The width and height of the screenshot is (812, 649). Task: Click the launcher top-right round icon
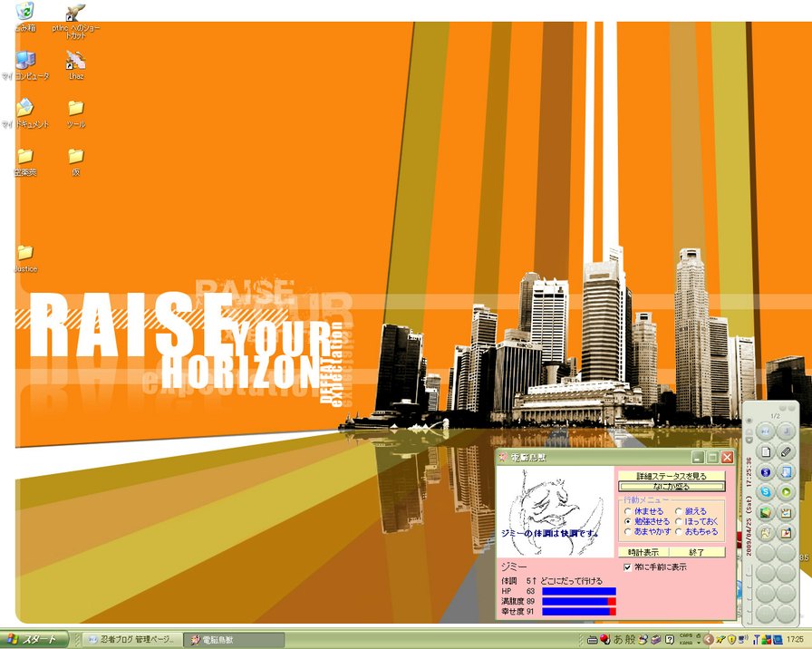point(786,431)
